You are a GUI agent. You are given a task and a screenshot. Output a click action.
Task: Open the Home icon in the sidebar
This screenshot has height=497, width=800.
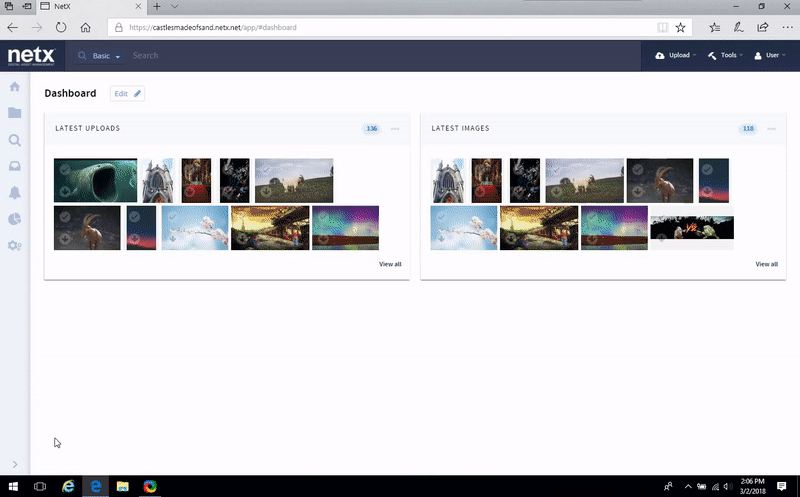(x=14, y=87)
